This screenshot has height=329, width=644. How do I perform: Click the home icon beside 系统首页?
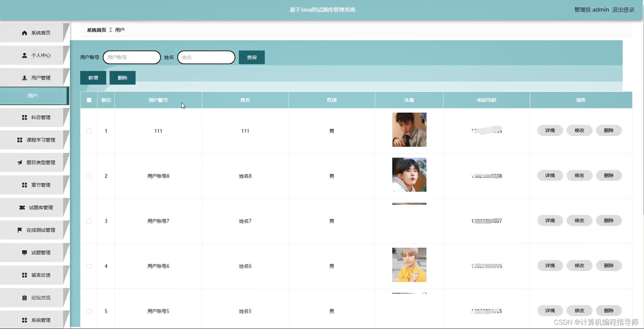[x=24, y=33]
